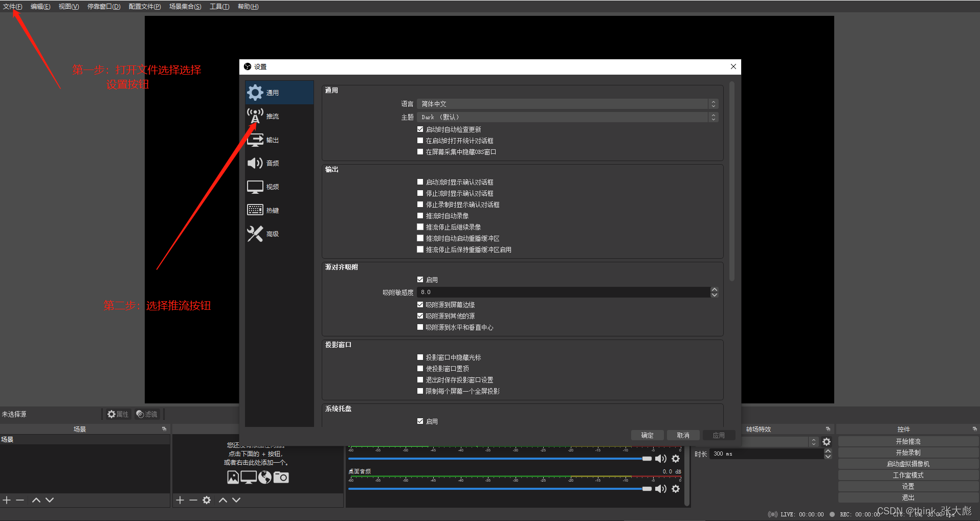Viewport: 980px width, 521px height.
Task: Open the 语言 language dropdown
Action: click(x=568, y=104)
